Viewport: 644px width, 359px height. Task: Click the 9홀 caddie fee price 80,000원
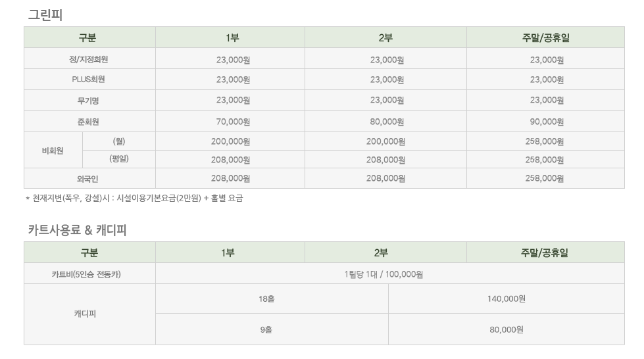pyautogui.click(x=507, y=329)
